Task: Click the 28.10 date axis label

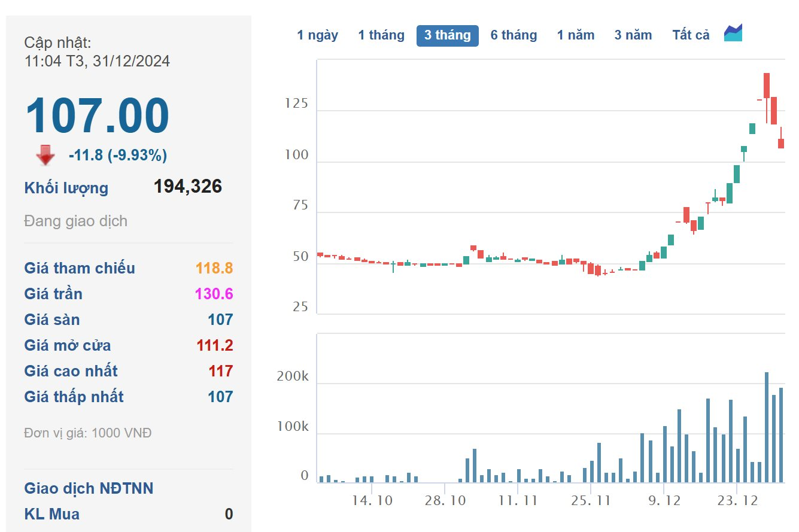Action: pos(445,500)
